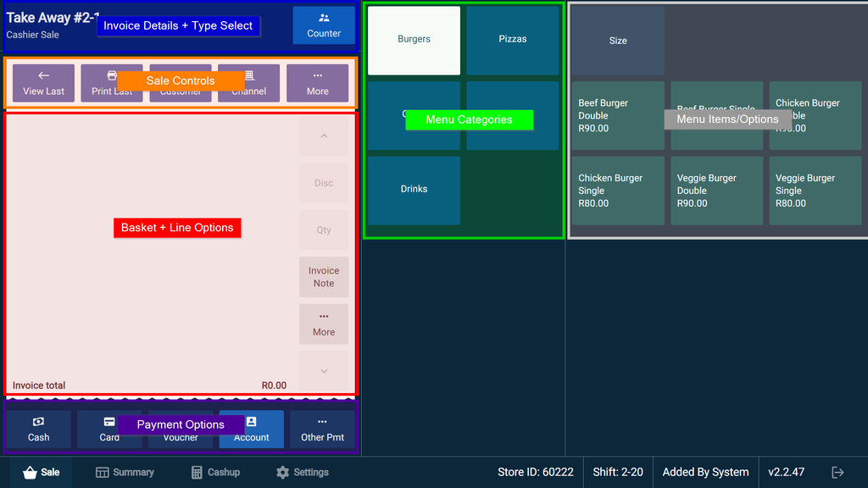Screen dimensions: 868x488
Task: Switch to the Sale tab
Action: tap(41, 472)
